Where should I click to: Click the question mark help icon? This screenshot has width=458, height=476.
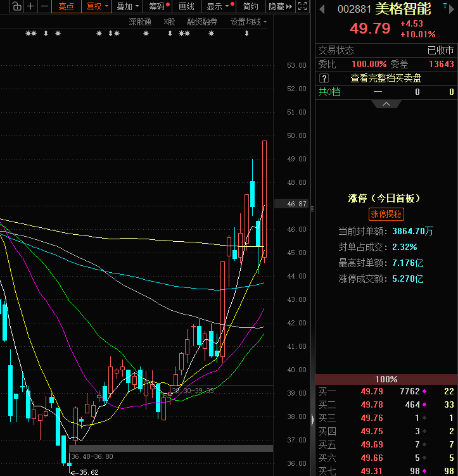[x=324, y=78]
